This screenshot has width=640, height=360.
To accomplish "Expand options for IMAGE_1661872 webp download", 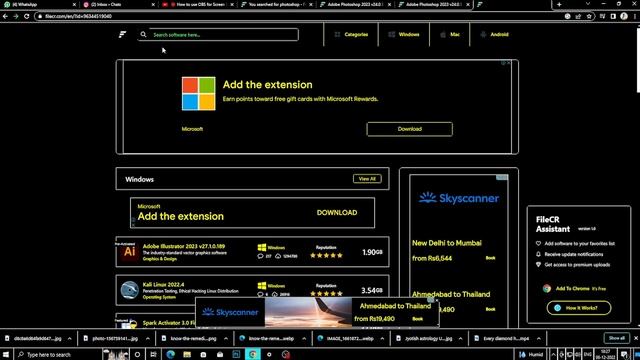I will 382,339.
